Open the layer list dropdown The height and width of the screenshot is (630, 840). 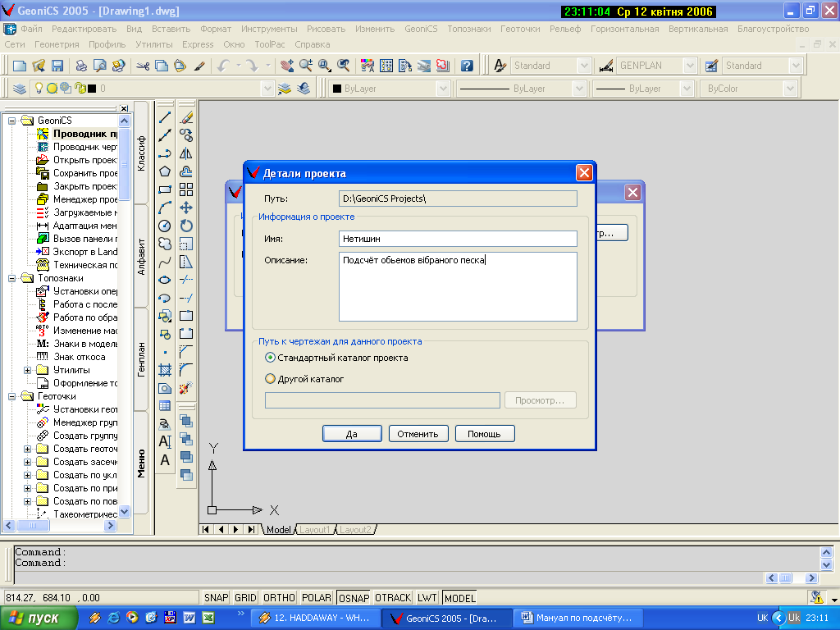tap(267, 89)
